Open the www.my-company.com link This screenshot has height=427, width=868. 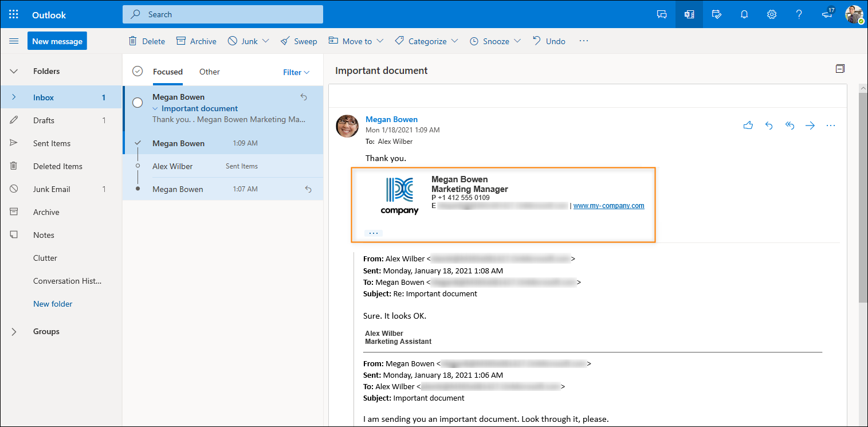(608, 206)
